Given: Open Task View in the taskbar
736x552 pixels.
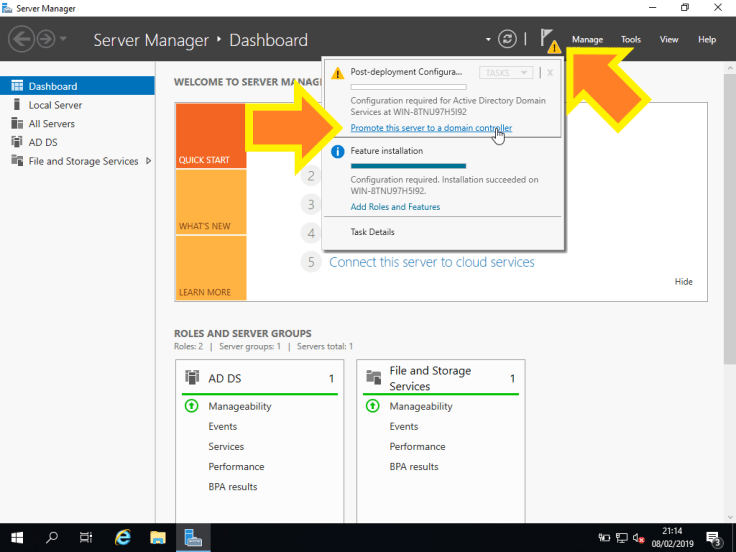Looking at the screenshot, I should point(87,537).
